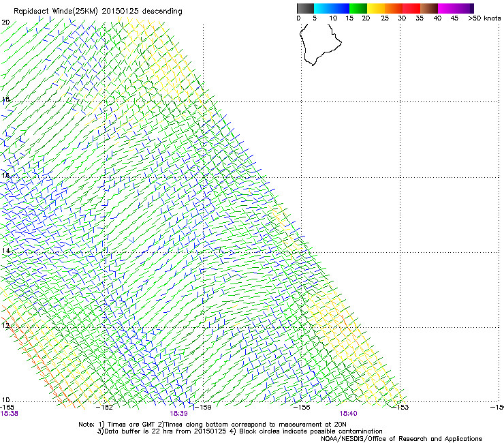Click the 'NOAA/NESDIS/Office of Research and Applications' credit
The image size is (504, 443).
(401, 439)
